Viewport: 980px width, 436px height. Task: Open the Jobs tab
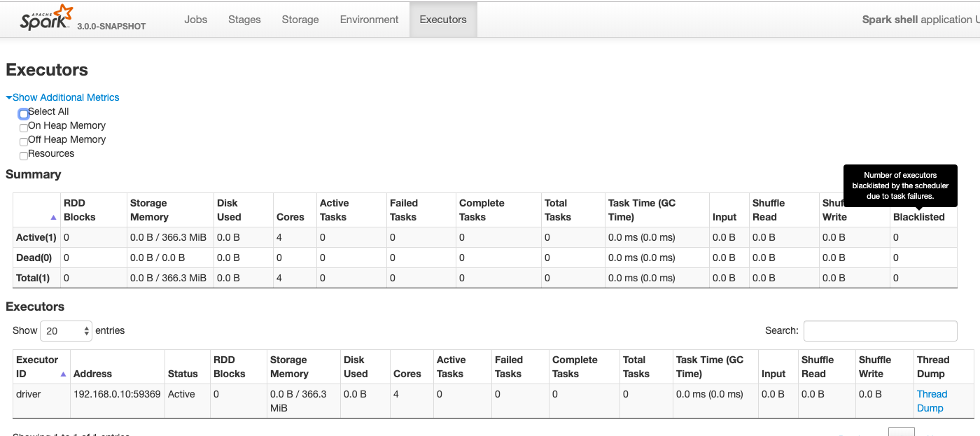point(196,20)
